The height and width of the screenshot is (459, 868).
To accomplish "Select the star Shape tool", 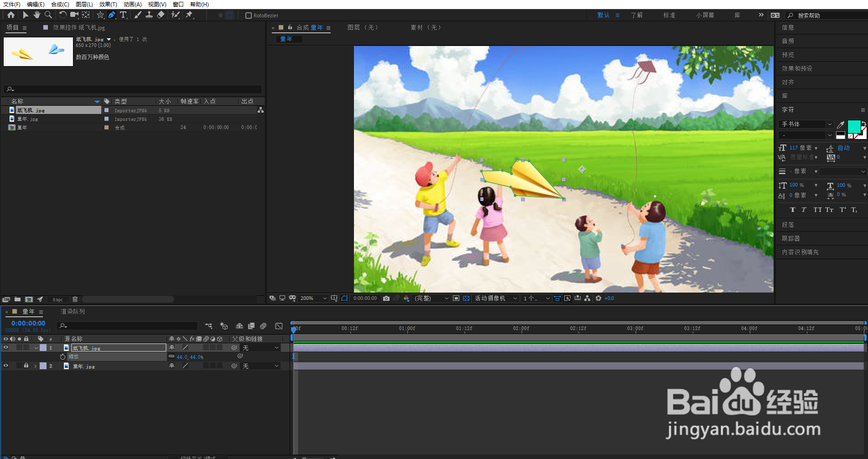I will coord(100,15).
